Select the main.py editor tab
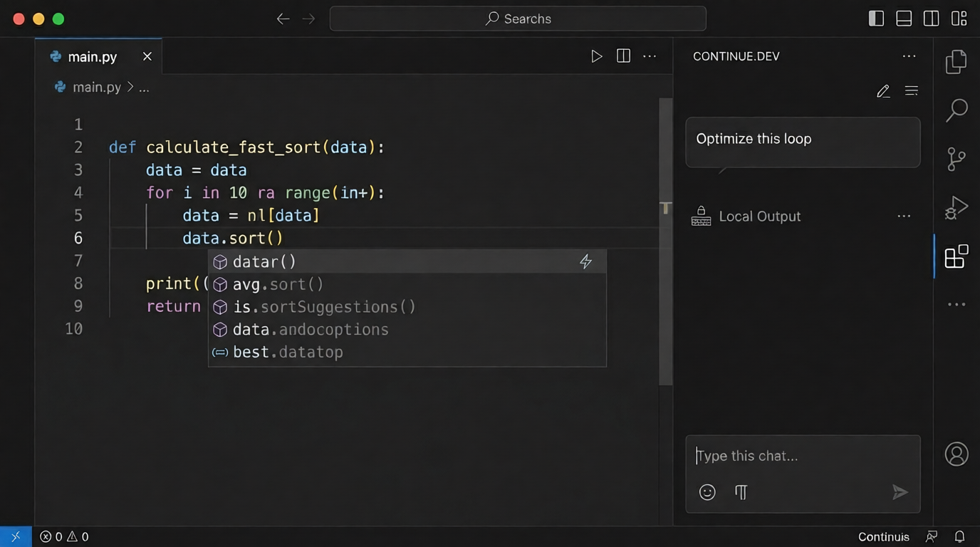 point(92,57)
